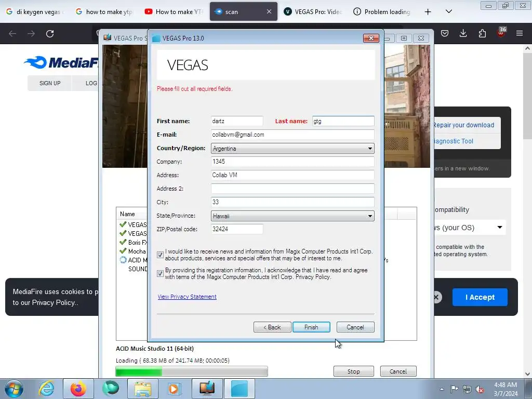Switch to the YouTube 'How to make YT' tab

coord(174,12)
